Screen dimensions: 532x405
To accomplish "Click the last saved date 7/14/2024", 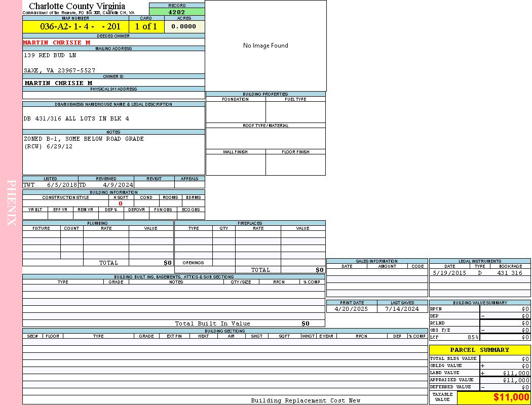I will click(x=402, y=309).
